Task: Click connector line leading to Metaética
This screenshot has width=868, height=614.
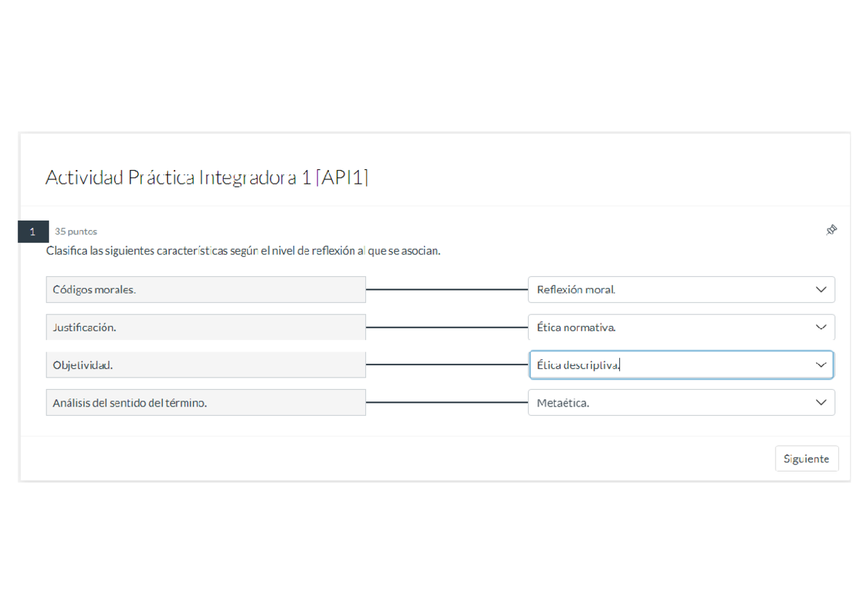Action: tap(446, 402)
